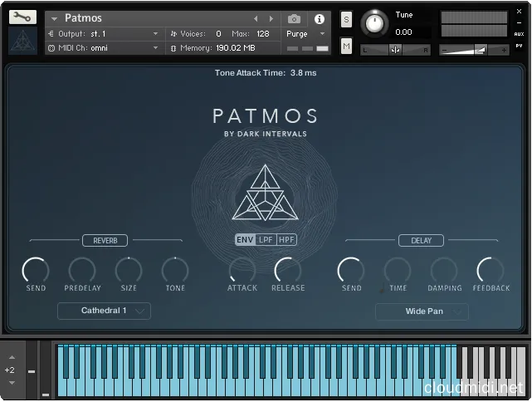The width and height of the screenshot is (532, 402).
Task: Go to the previous instrument arrow
Action: (256, 18)
